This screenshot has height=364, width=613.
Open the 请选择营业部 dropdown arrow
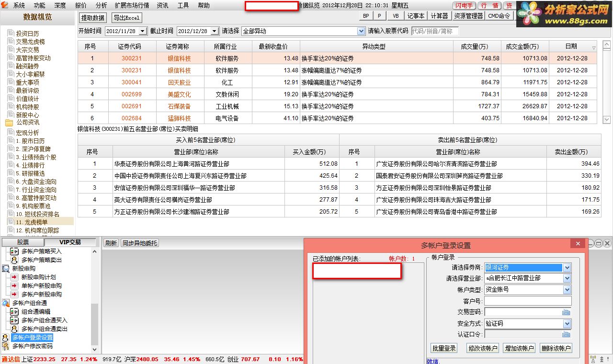[x=567, y=278]
